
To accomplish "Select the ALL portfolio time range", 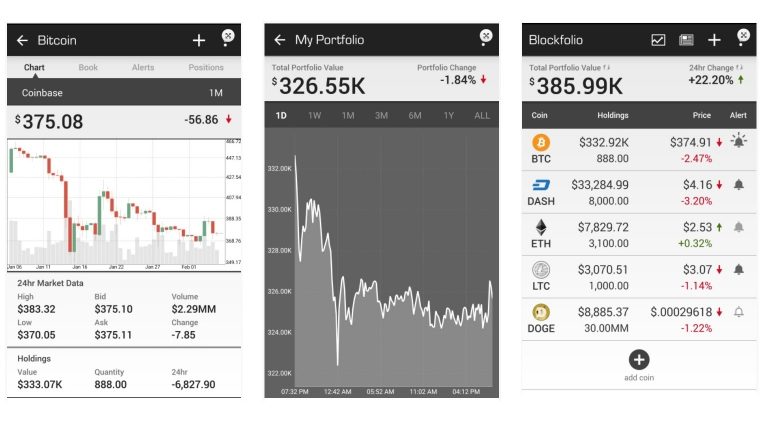I will pos(482,116).
